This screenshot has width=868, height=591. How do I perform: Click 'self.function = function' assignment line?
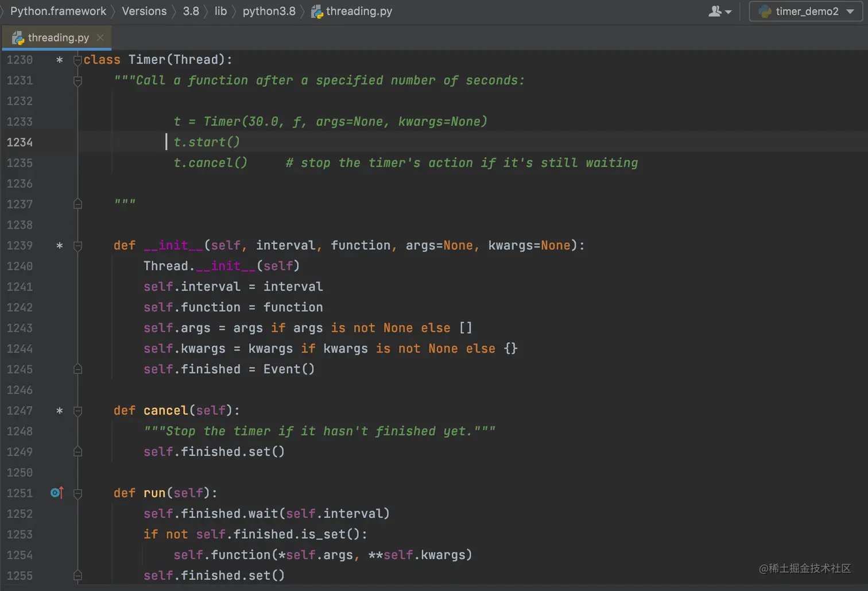click(233, 307)
